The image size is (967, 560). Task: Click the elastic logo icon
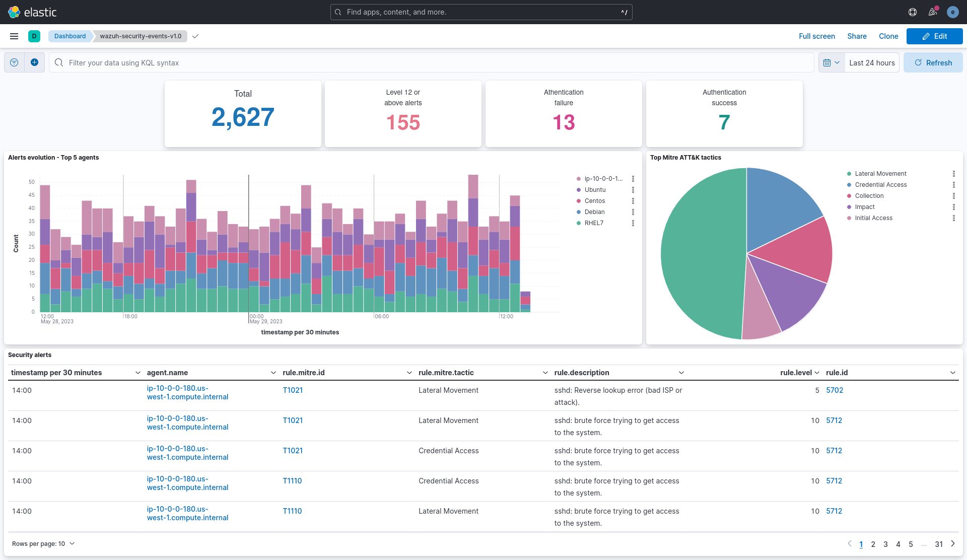click(14, 12)
